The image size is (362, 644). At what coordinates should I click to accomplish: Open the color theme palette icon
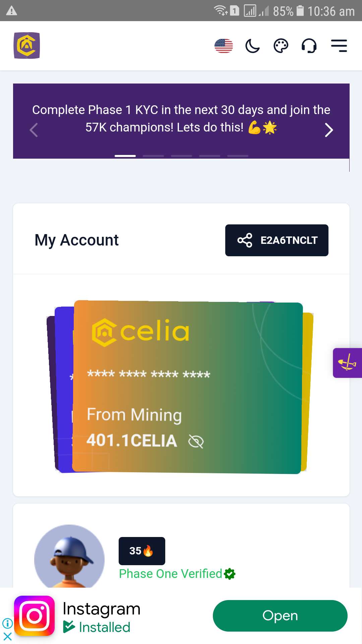click(x=281, y=46)
